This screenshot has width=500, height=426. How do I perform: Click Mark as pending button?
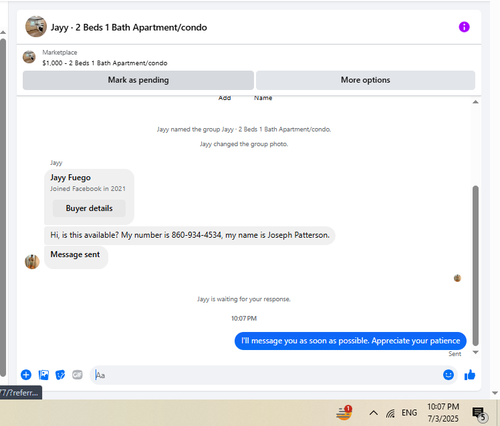click(138, 80)
